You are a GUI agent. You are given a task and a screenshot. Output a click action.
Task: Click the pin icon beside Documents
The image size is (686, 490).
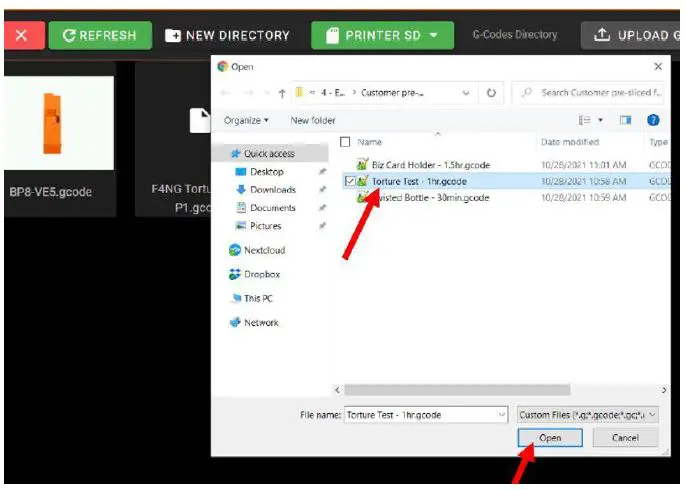tap(322, 208)
